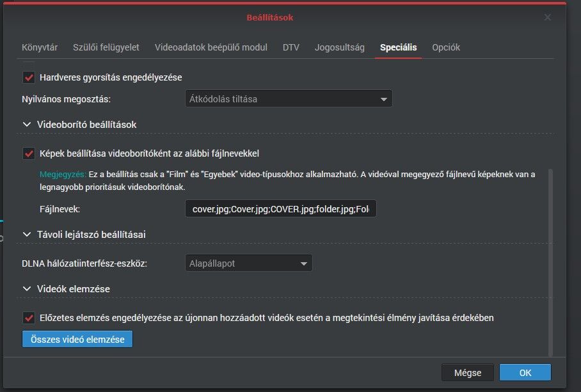Disable Előzetes elemzés engedélyezése checkbox
This screenshot has width=581, height=392.
(29, 318)
